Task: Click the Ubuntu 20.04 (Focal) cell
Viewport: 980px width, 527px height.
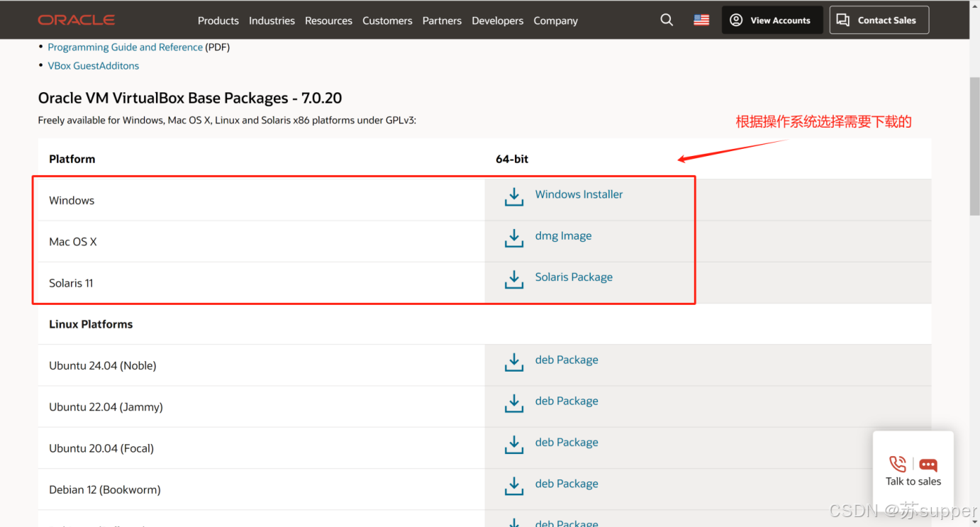Action: tap(262, 448)
